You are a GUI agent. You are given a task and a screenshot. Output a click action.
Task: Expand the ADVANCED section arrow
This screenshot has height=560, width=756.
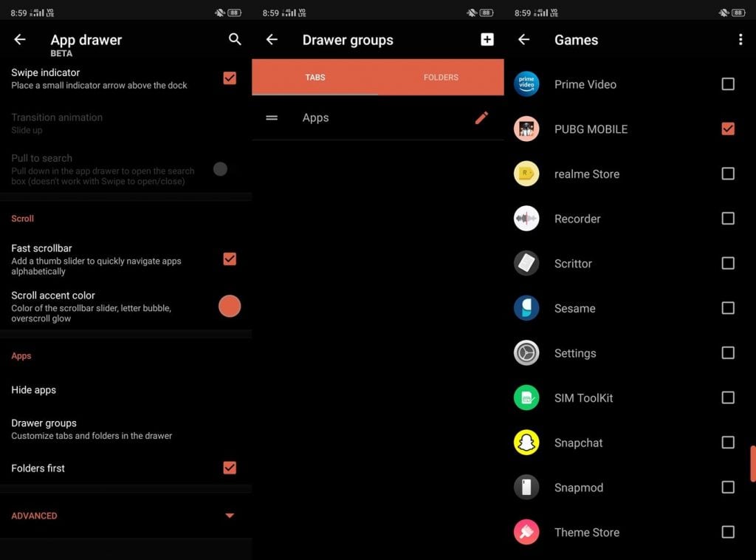coord(230,516)
